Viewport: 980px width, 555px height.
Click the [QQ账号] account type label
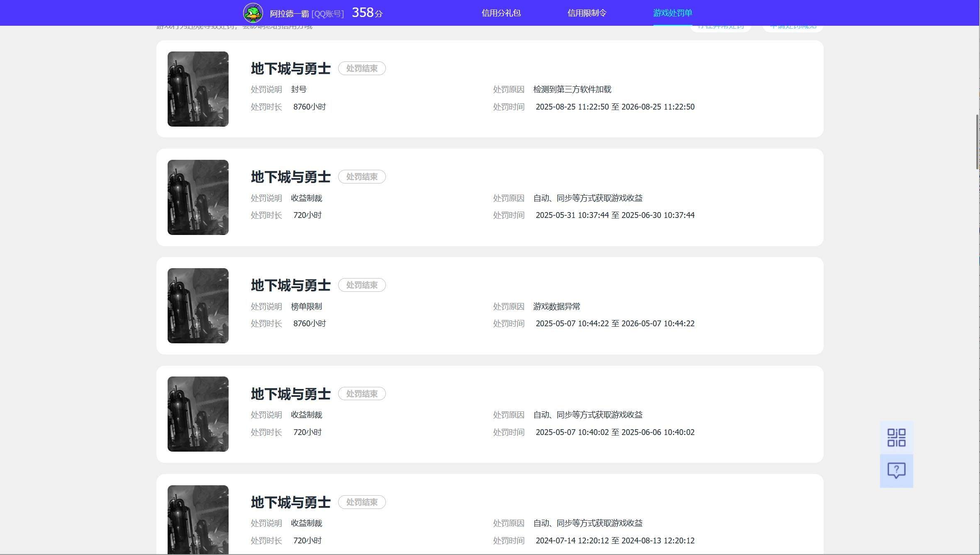pos(328,14)
